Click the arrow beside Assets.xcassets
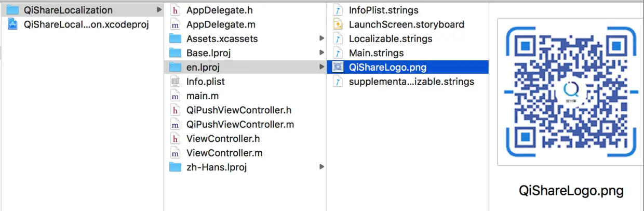 322,39
